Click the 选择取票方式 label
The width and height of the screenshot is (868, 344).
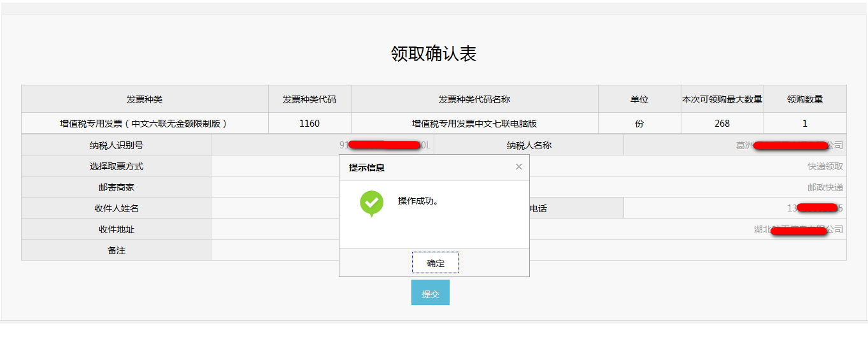117,166
